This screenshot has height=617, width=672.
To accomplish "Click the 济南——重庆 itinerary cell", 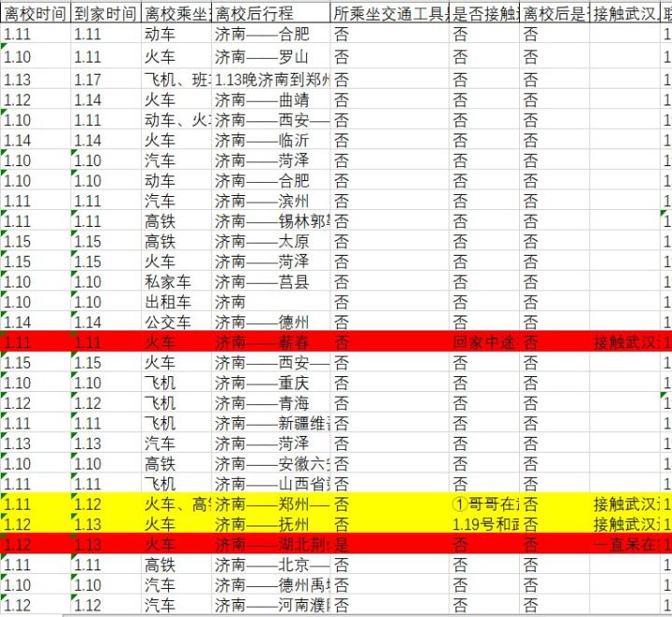I will coord(271,383).
